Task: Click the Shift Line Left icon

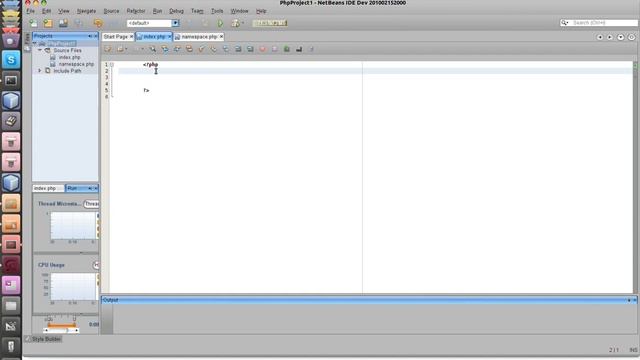Action: pos(238,49)
